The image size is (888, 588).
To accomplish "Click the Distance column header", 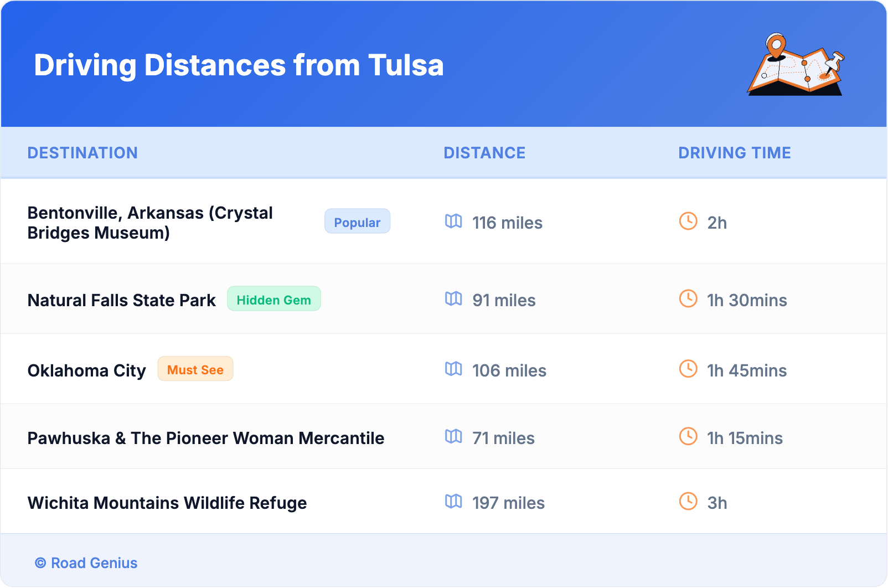I will (484, 153).
